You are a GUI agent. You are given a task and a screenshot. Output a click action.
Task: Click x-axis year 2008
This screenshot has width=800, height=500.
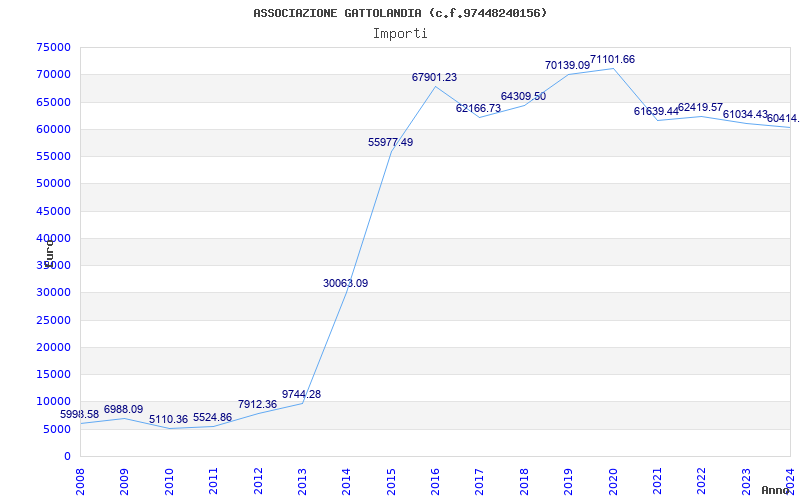(x=81, y=482)
